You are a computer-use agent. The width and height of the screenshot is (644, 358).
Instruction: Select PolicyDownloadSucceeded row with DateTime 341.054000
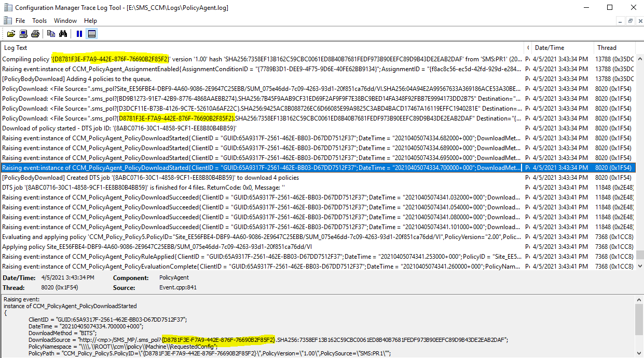click(x=318, y=207)
